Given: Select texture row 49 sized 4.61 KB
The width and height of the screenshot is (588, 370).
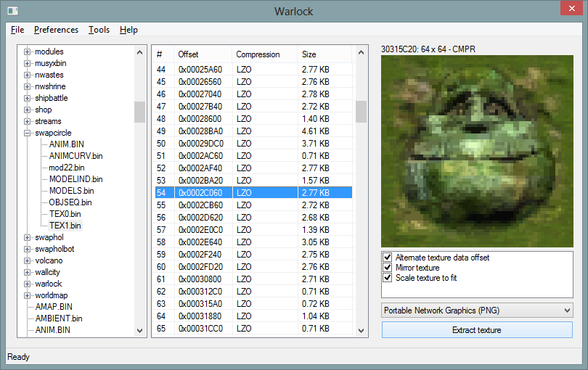Looking at the screenshot, I should coord(253,131).
